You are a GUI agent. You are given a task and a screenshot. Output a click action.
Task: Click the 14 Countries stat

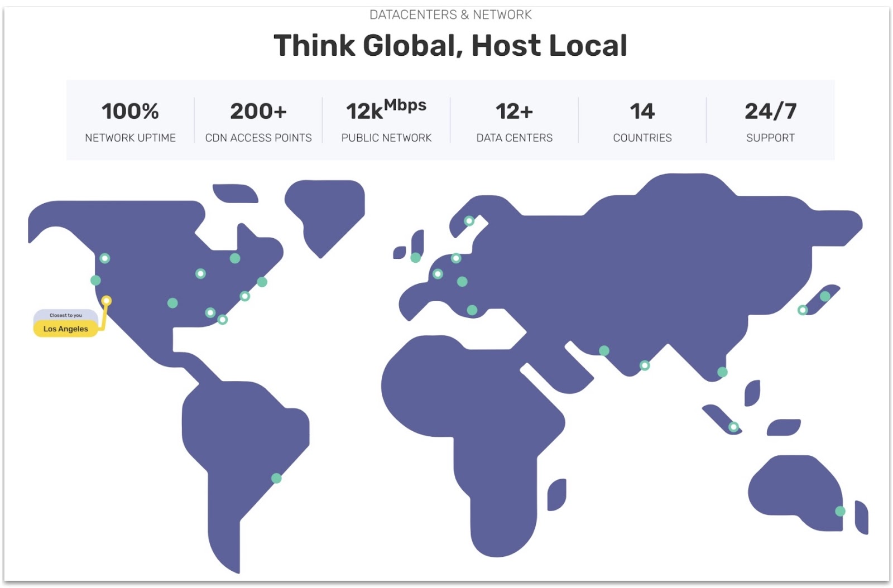[642, 121]
